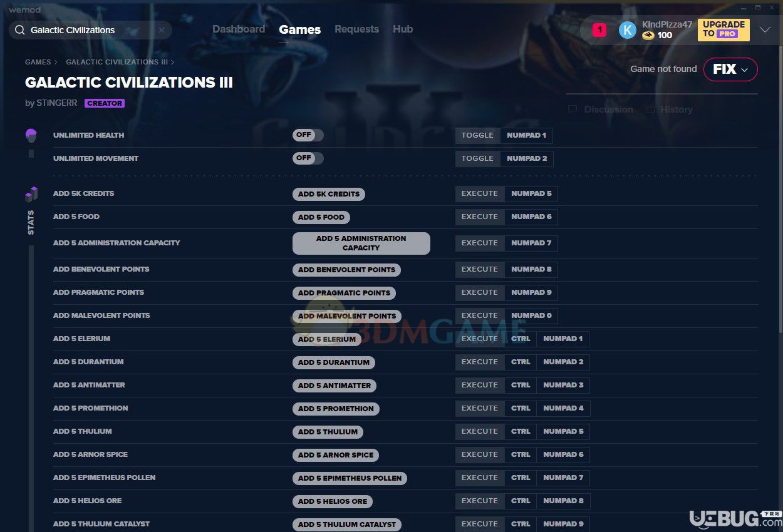The height and width of the screenshot is (532, 783).
Task: Click EXECUTE for Add 5 Arnor Spice
Action: tap(480, 454)
